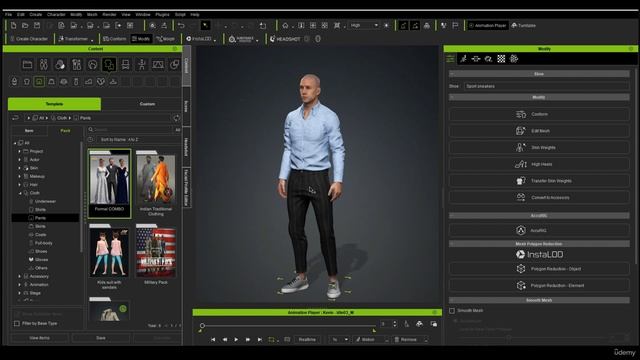Screen dimensions: 640x360
Task: Open the Plugins menu
Action: pos(162,14)
